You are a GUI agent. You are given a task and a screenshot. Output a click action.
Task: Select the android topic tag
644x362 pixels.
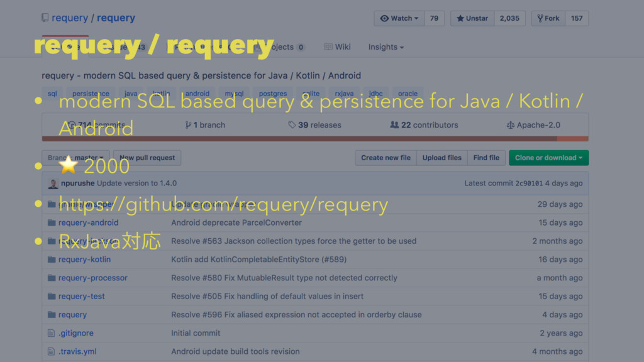197,94
